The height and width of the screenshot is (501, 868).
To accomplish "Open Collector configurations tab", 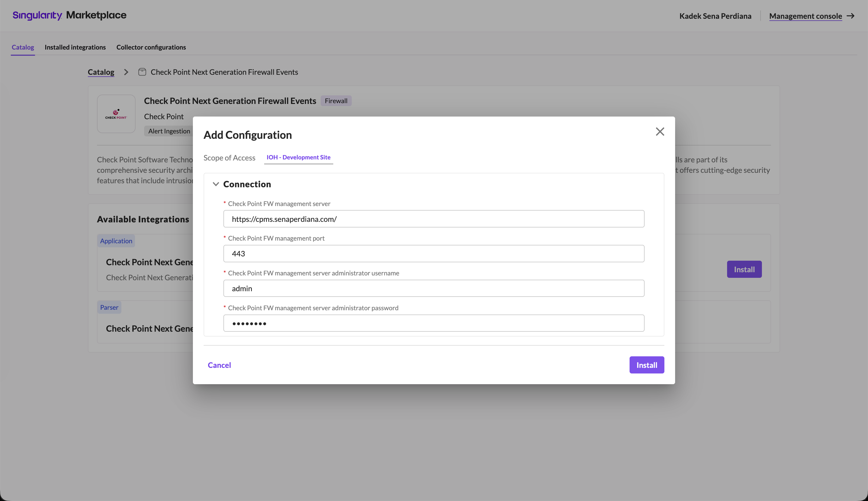I will 151,47.
